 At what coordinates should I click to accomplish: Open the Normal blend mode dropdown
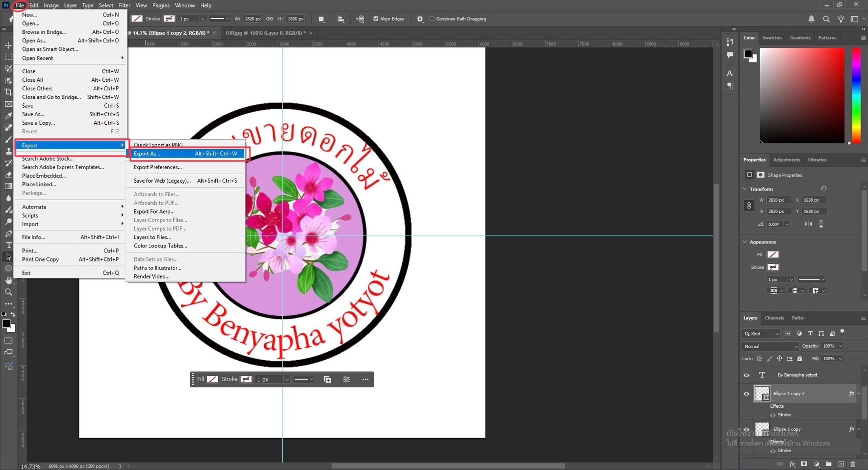click(770, 346)
